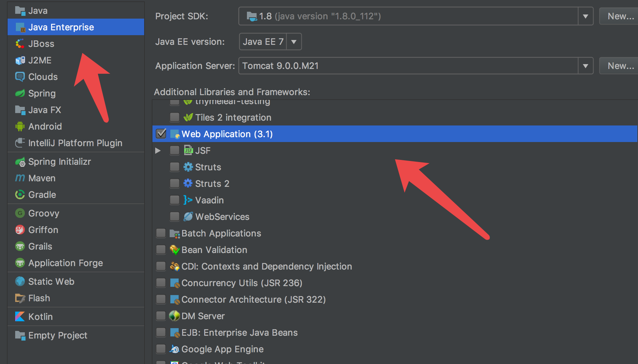Click the Java FX folder icon

(x=20, y=110)
